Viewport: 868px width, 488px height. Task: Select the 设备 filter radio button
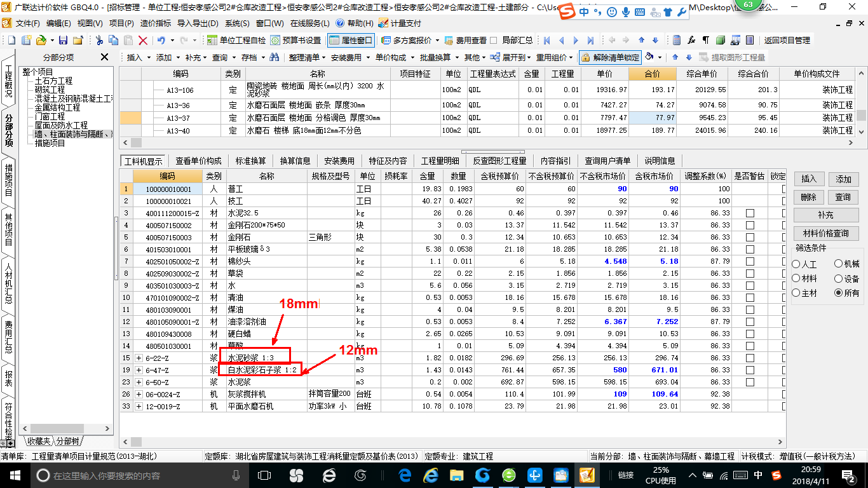click(839, 278)
